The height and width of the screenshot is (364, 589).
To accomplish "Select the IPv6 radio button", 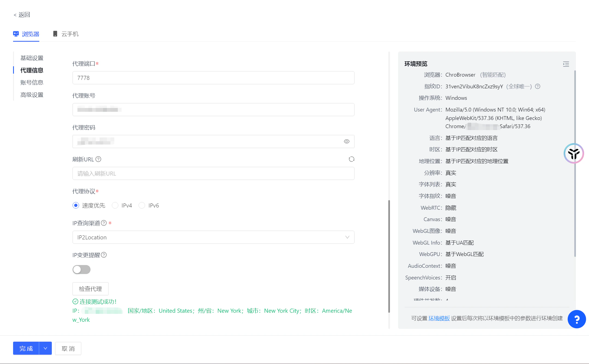I will pyautogui.click(x=142, y=206).
